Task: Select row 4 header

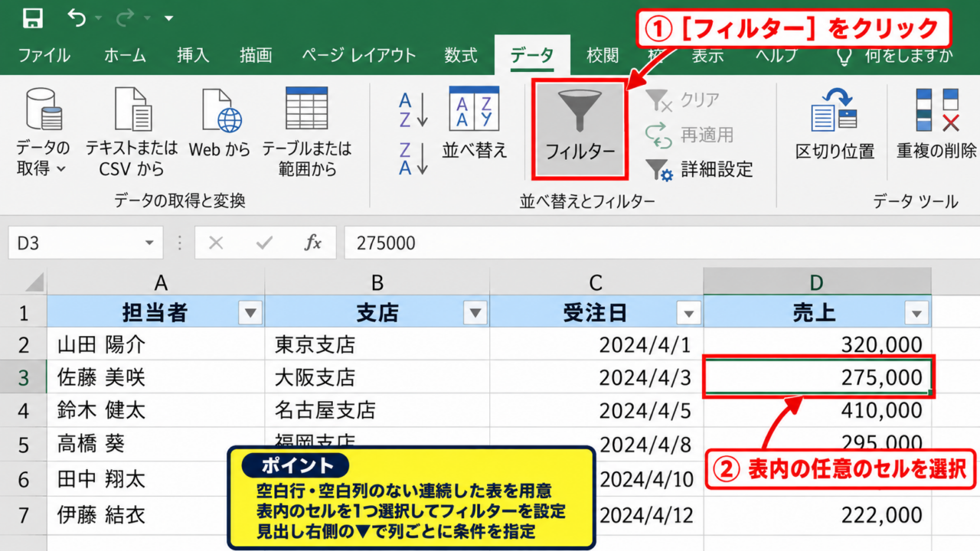Action: tap(23, 411)
